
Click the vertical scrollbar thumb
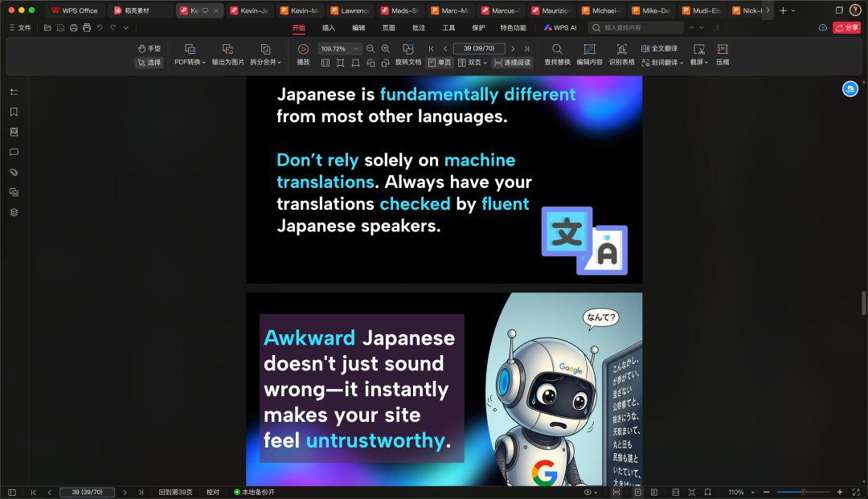[x=863, y=303]
